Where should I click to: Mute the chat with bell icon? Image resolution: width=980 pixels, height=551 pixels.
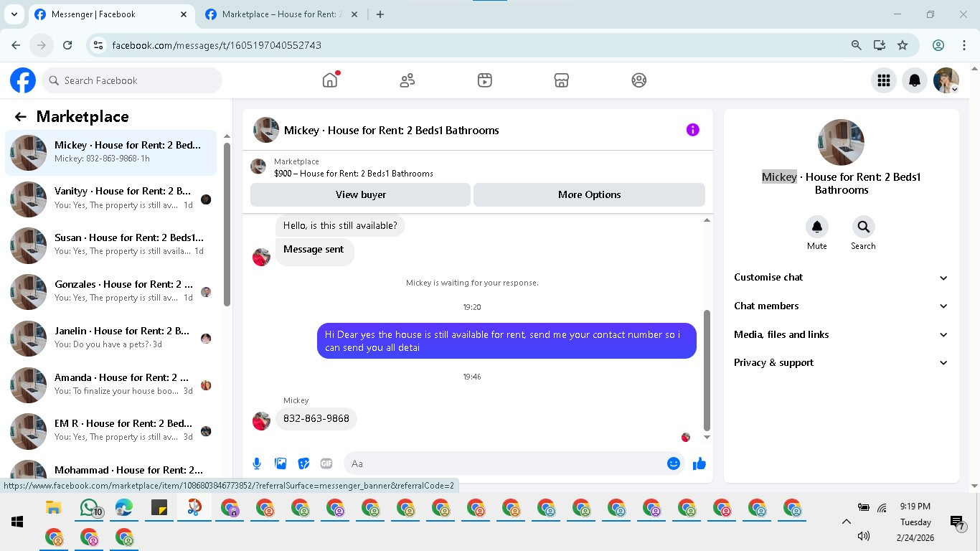[x=817, y=227]
